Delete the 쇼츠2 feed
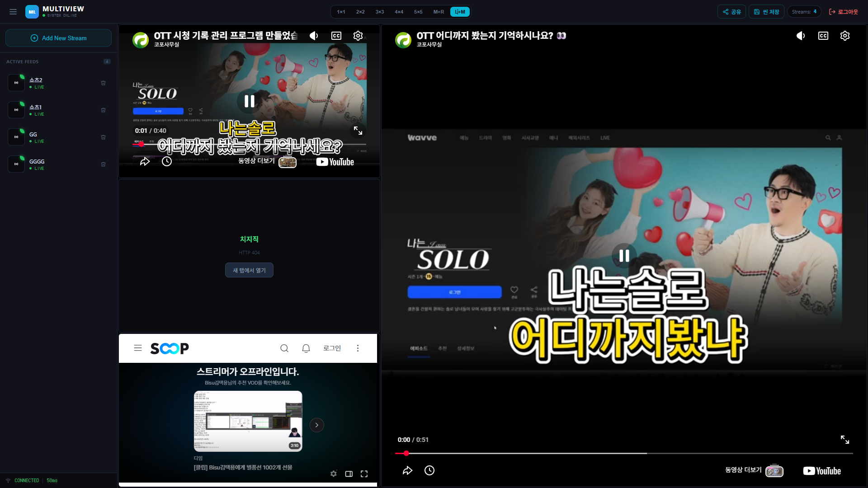 (x=103, y=83)
